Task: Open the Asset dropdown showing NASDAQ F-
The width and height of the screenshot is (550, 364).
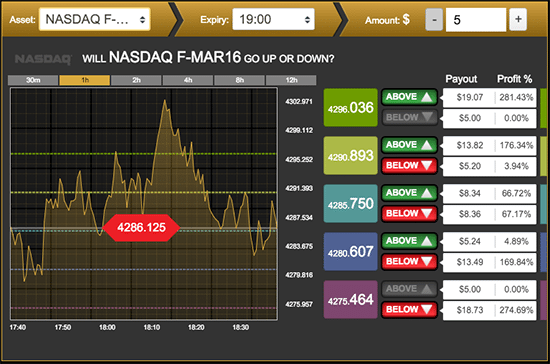Action: point(94,19)
